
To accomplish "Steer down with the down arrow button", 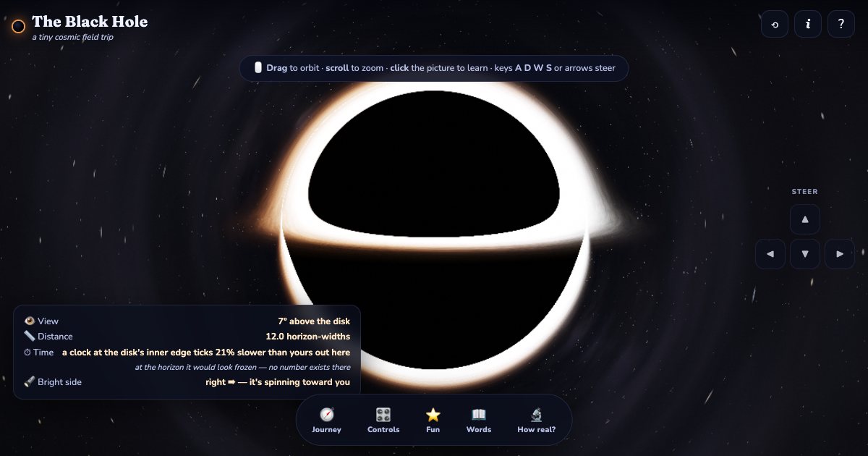I will [805, 254].
